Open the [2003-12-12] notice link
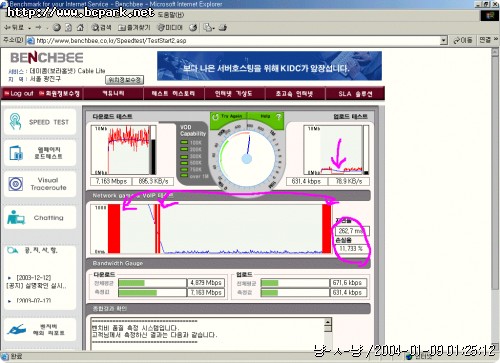Viewport: 500px width, 363px height. click(34, 278)
